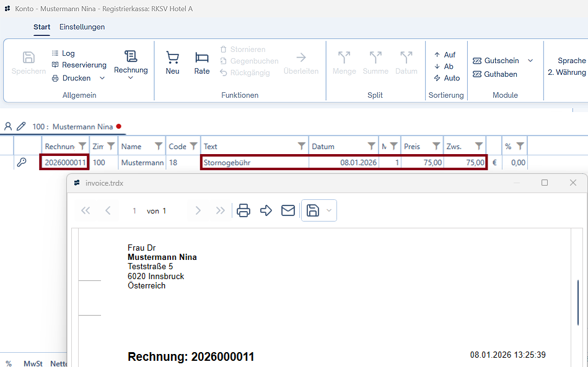
Task: Click the save disk icon in viewer
Action: coord(313,210)
